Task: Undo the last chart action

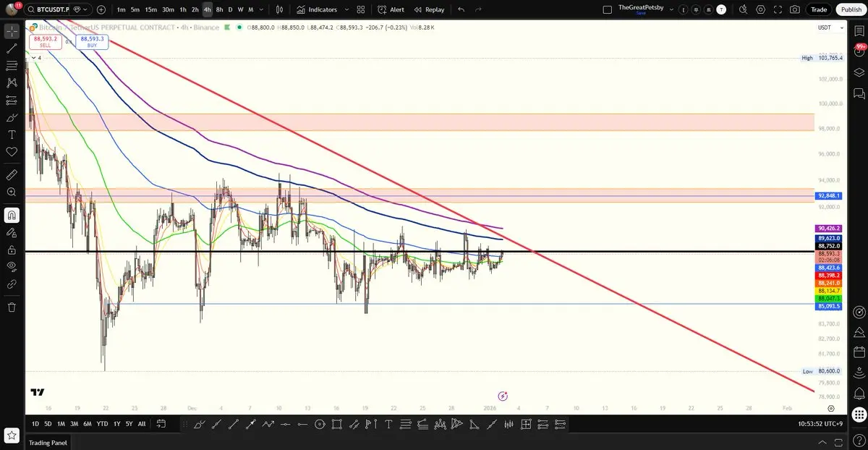Action: (x=461, y=9)
